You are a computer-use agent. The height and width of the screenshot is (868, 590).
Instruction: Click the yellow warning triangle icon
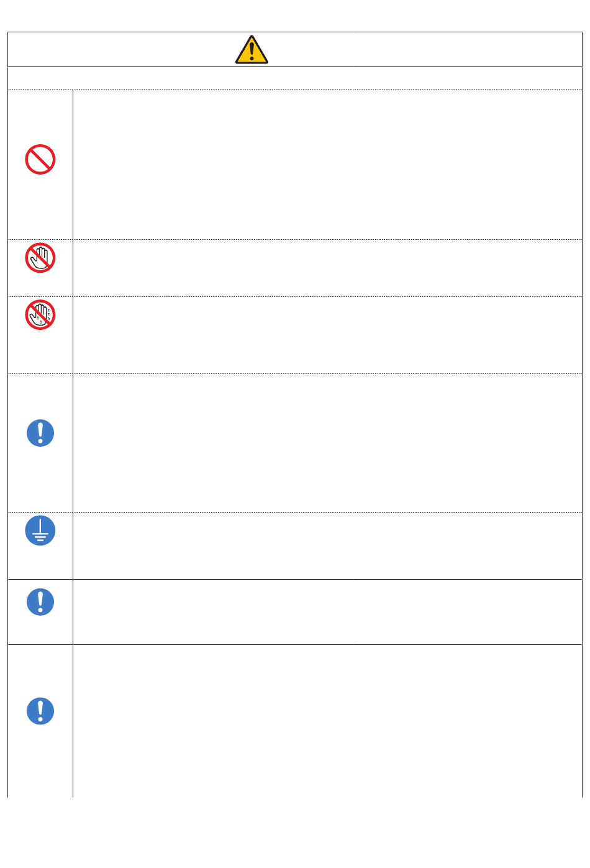(x=252, y=50)
